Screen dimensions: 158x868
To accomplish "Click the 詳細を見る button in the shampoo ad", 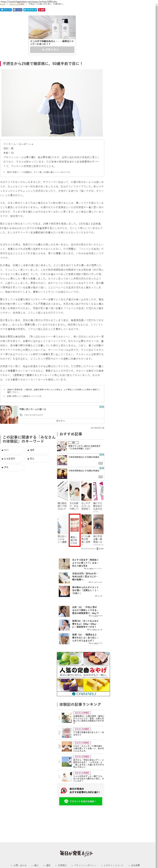I will click(52, 50).
